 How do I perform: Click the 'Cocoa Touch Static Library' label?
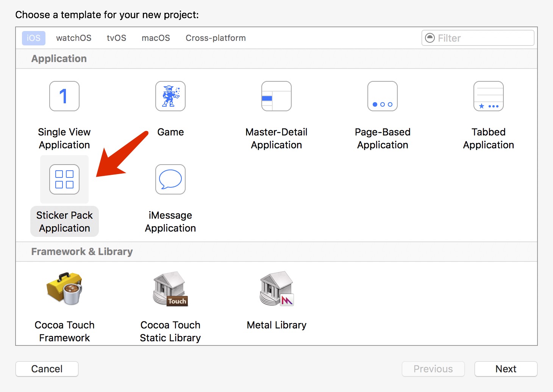(x=170, y=331)
